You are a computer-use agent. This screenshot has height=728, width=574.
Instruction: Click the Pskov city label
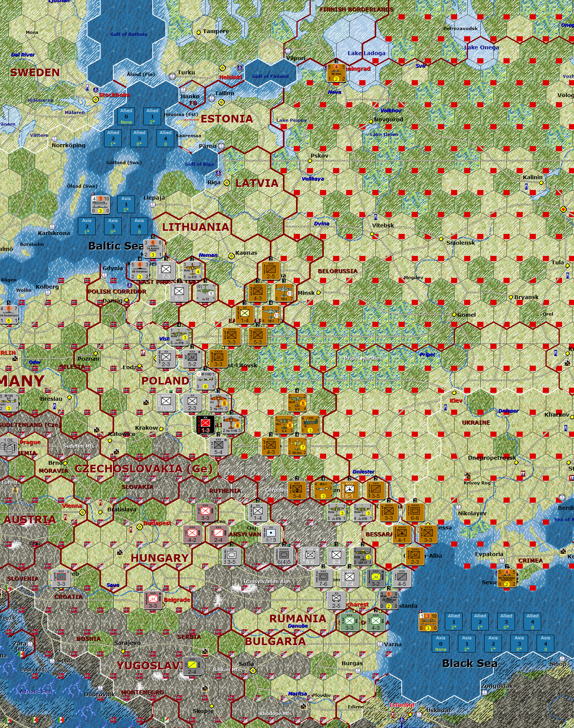point(320,156)
